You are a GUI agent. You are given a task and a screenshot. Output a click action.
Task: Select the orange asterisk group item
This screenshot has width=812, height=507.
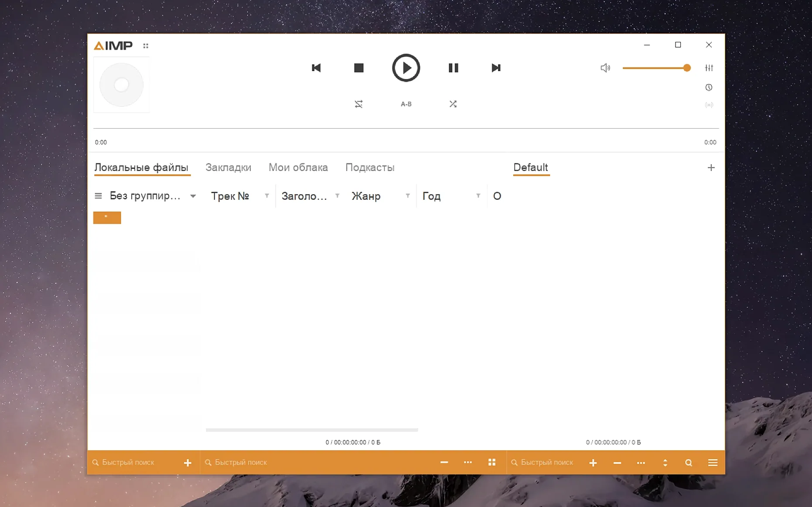point(107,218)
